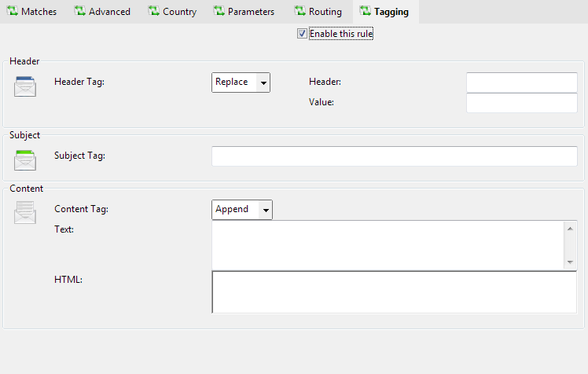The height and width of the screenshot is (374, 588).
Task: Click the Matches tab icon
Action: (x=12, y=12)
